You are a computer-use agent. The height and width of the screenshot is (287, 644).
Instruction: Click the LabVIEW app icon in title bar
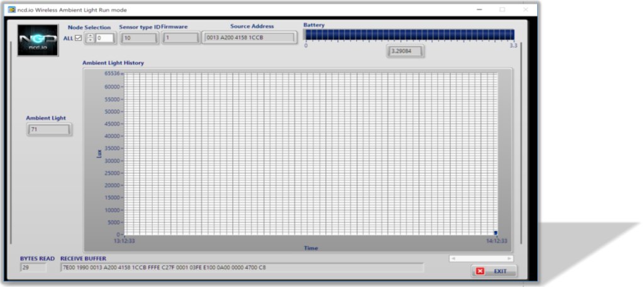(x=12, y=9)
